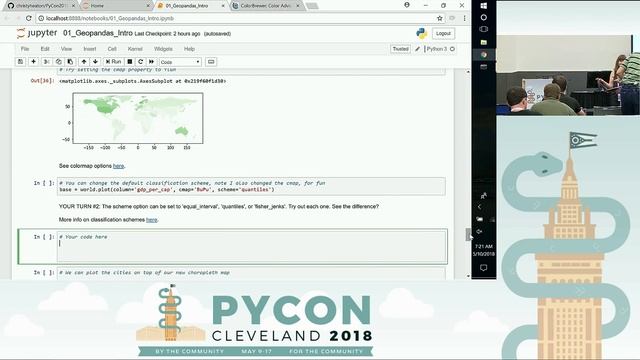Insert a cell below with the plus icon
The height and width of the screenshot is (360, 640).
coord(33,62)
